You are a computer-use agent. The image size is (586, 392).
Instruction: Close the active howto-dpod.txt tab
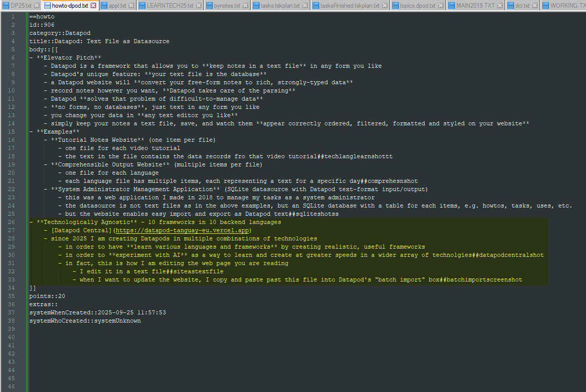(93, 6)
